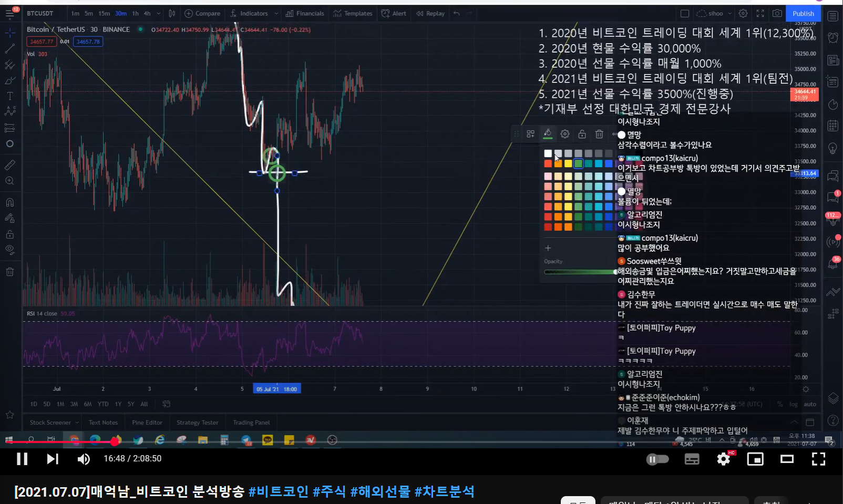843x504 pixels.
Task: Open YouTube player settings gear
Action: (x=724, y=459)
